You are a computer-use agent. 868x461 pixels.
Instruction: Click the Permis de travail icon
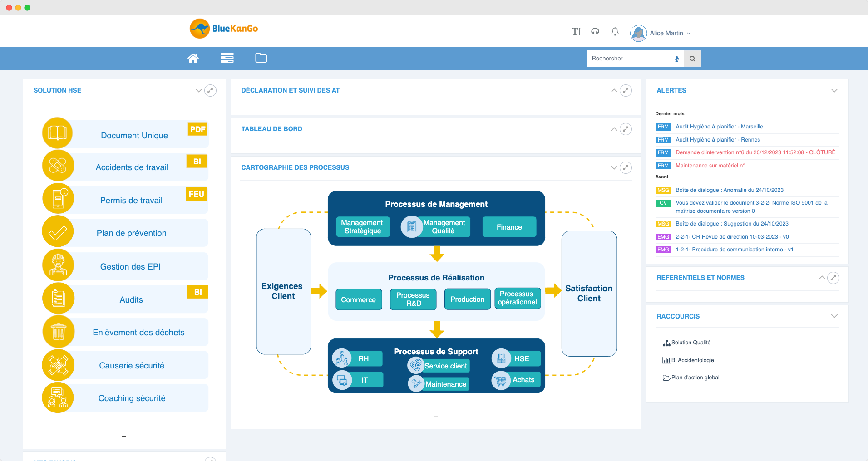[58, 198]
